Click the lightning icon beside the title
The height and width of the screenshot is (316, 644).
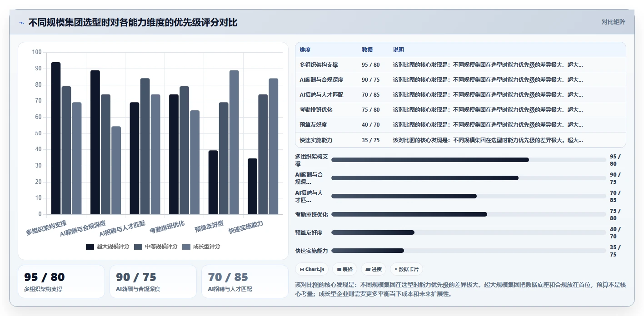[21, 23]
